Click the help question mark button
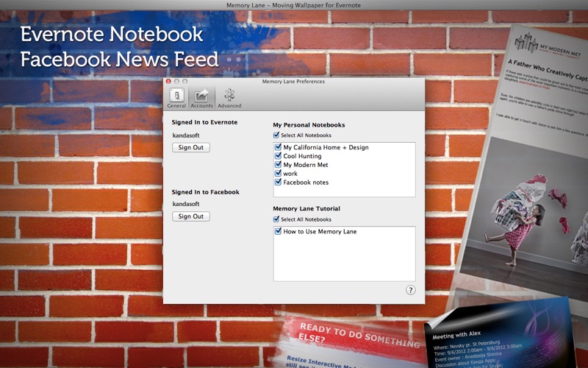 pyautogui.click(x=411, y=290)
